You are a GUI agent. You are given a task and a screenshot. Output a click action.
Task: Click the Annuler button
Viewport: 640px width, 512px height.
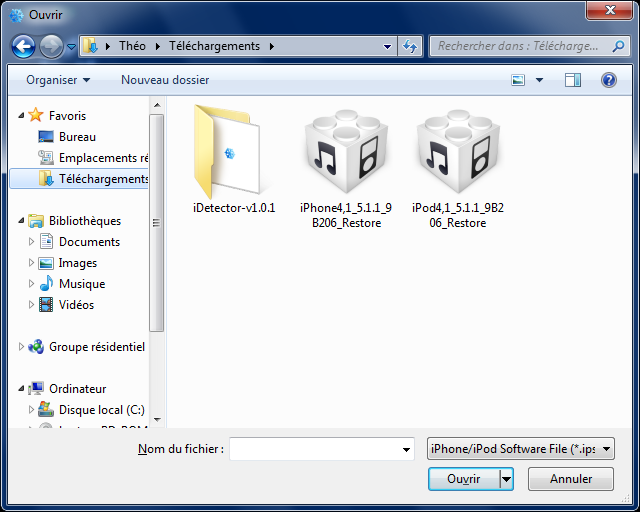[x=571, y=479]
